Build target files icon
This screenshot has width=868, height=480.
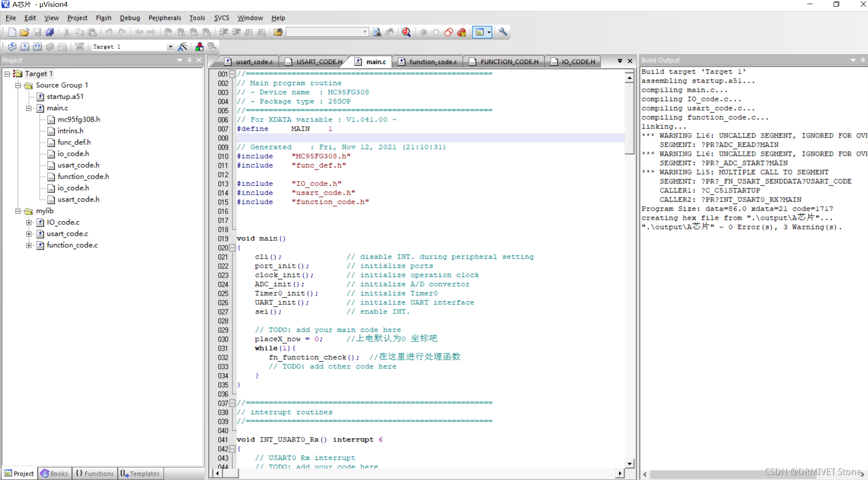pos(25,47)
